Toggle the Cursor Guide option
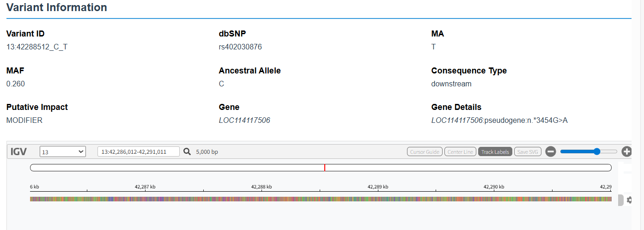 point(425,151)
